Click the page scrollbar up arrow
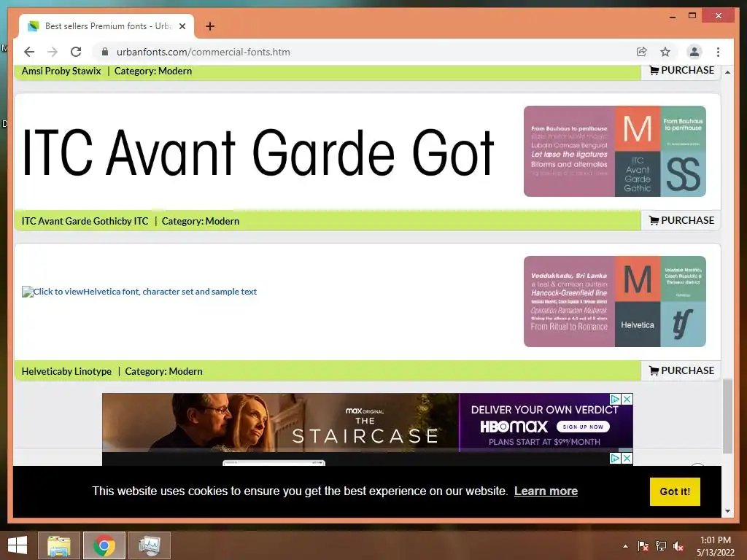Image resolution: width=747 pixels, height=560 pixels. point(727,72)
